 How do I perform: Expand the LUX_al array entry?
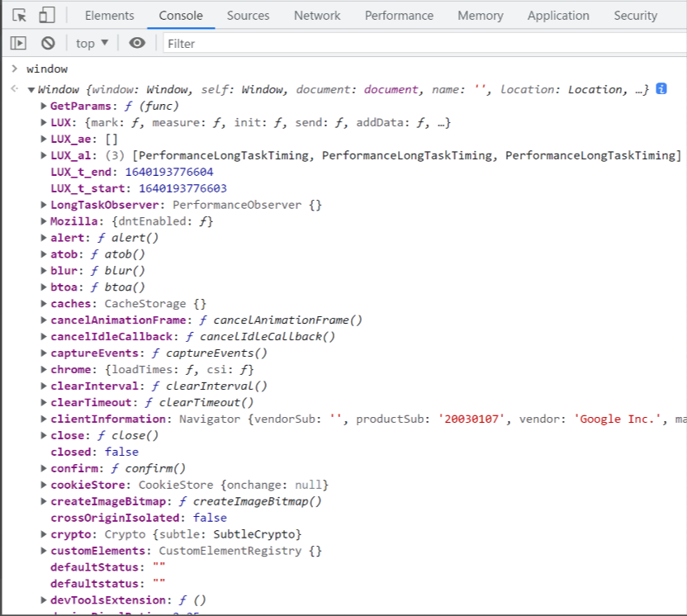(44, 155)
